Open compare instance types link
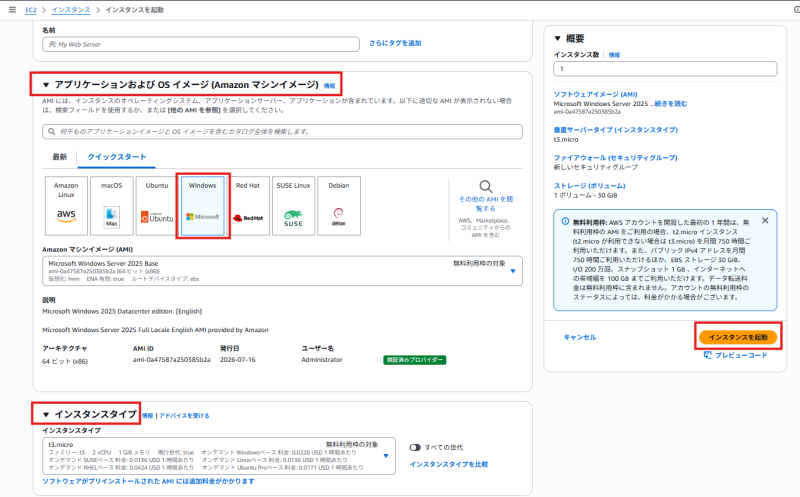The image size is (800, 497). point(449,464)
